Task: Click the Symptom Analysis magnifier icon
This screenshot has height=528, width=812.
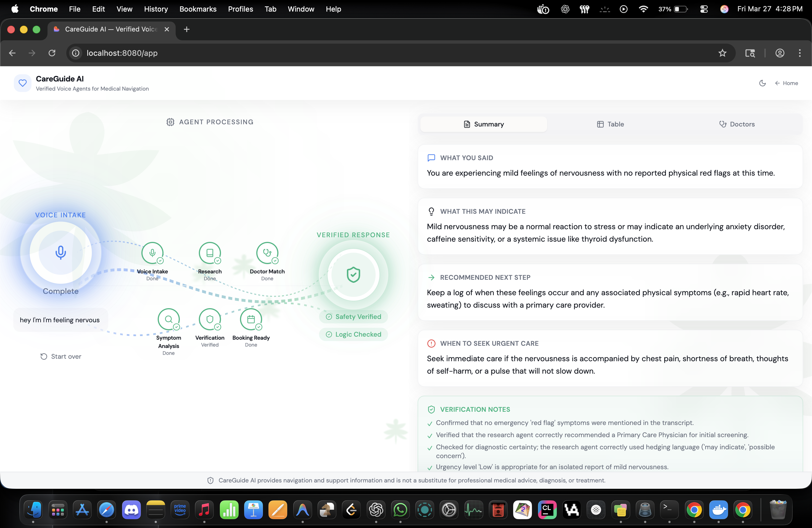Action: pyautogui.click(x=168, y=319)
